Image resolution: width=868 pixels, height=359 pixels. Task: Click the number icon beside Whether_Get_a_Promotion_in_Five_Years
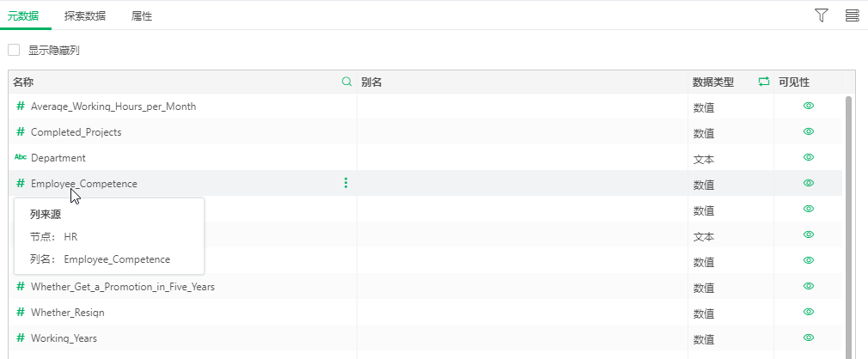point(21,286)
